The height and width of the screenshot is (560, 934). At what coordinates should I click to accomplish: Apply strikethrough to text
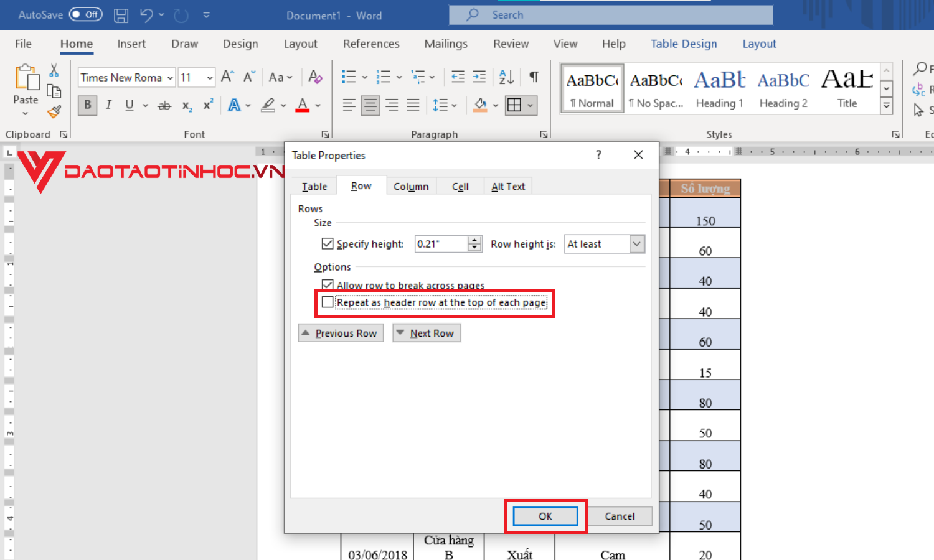[164, 105]
